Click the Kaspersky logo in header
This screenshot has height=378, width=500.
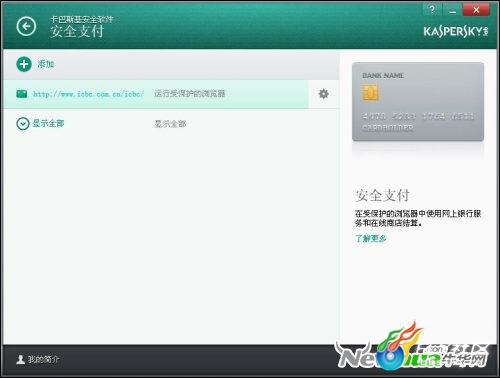coord(456,32)
